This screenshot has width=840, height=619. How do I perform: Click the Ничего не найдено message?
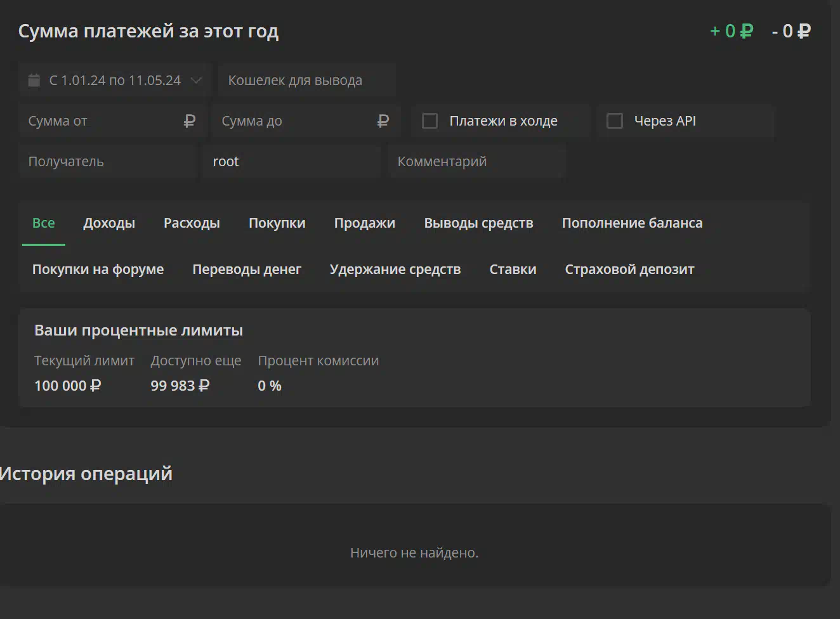414,553
